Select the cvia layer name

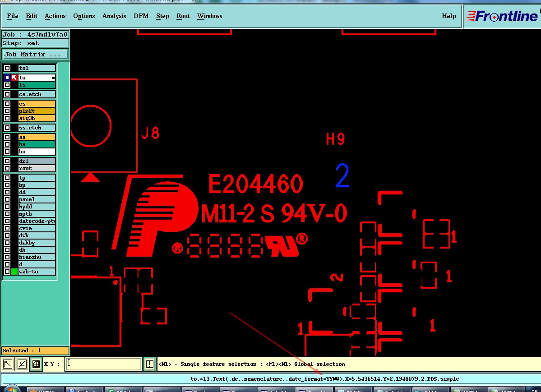click(x=37, y=228)
